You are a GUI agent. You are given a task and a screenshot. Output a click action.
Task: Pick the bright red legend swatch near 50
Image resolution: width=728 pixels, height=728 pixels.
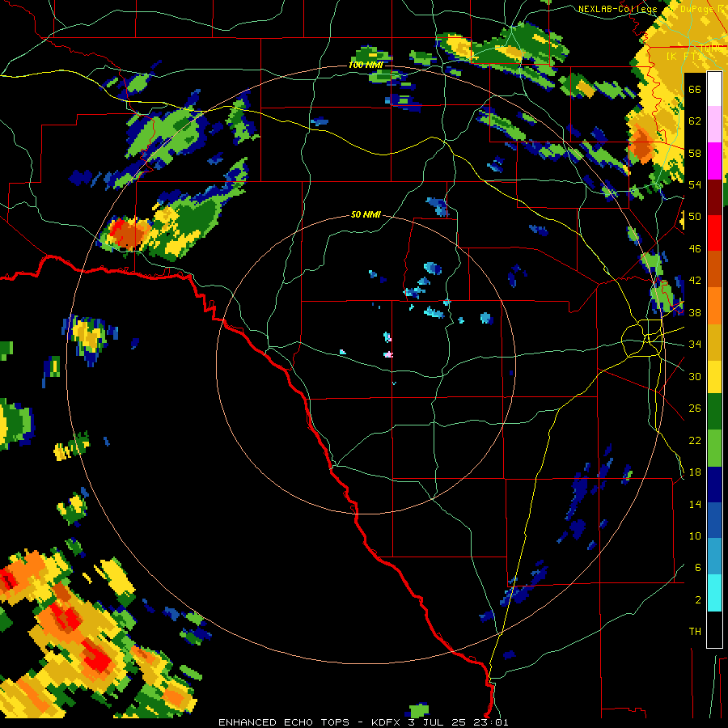[714, 233]
